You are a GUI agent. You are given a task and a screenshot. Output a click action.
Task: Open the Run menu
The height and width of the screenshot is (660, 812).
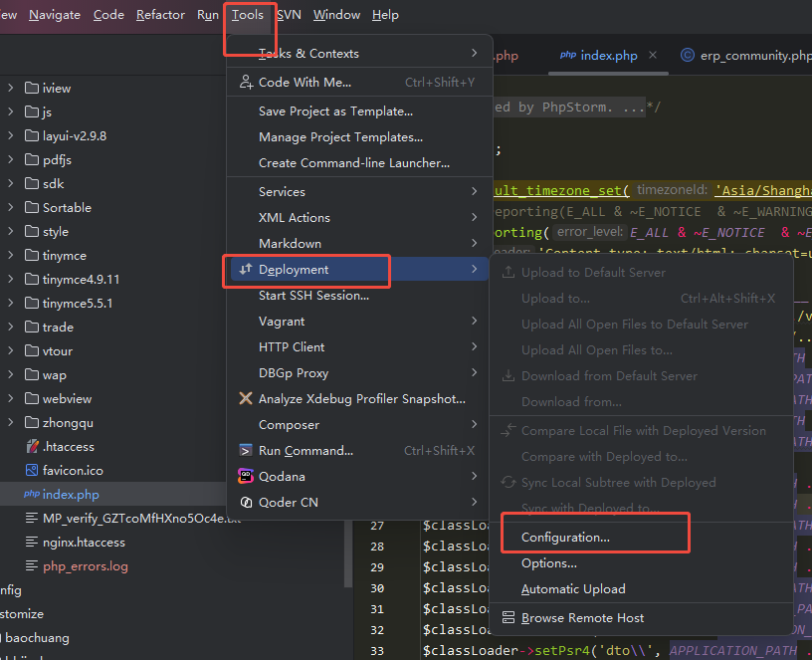208,15
